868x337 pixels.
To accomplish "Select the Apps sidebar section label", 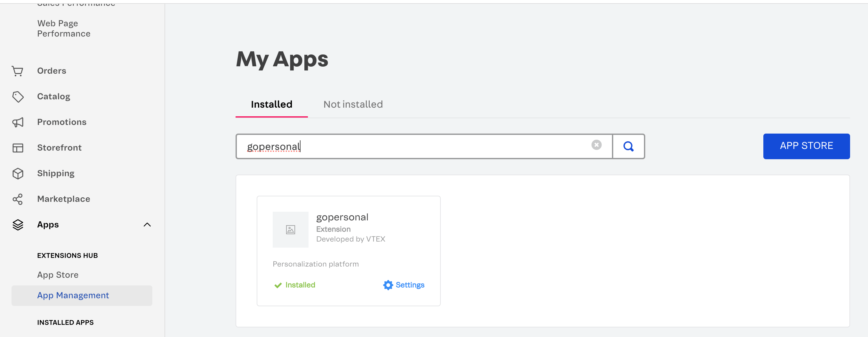I will click(48, 225).
